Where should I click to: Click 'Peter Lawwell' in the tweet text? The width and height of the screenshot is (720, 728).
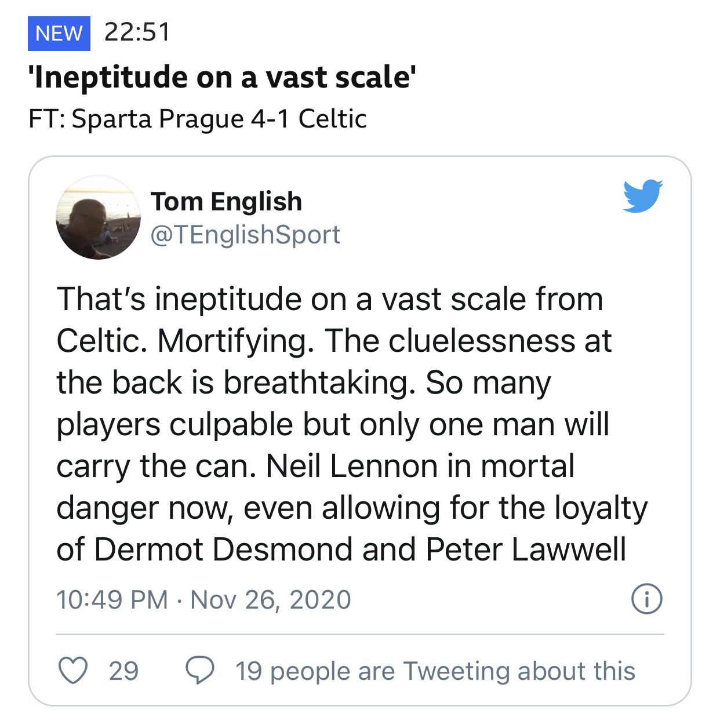tap(526, 549)
